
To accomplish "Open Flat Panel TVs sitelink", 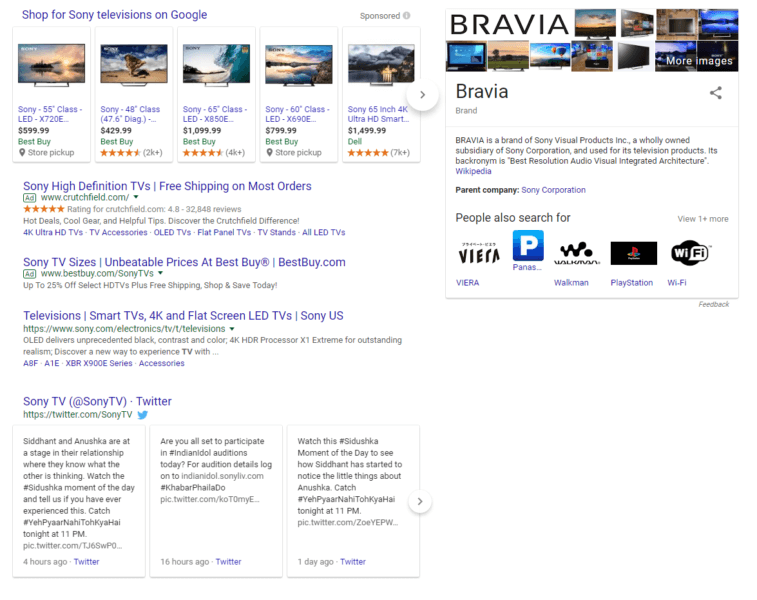I will [224, 232].
